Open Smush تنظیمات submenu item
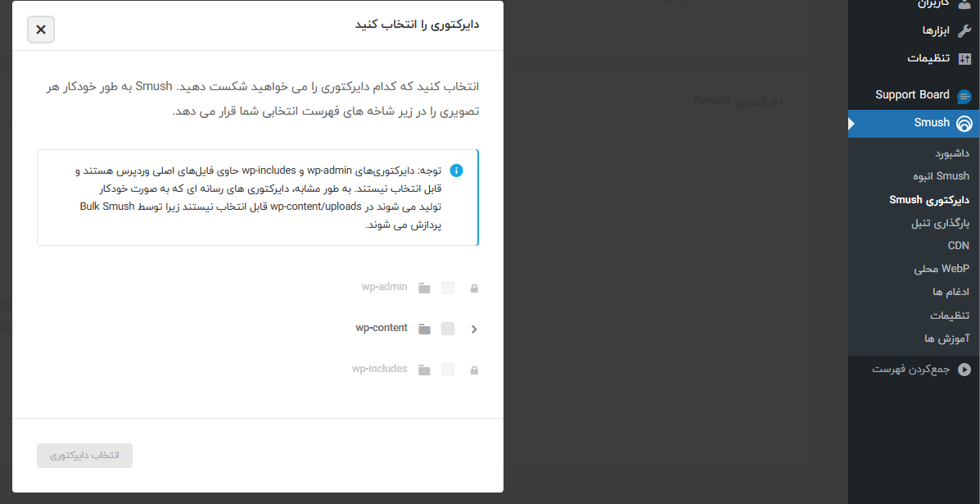 tap(950, 316)
